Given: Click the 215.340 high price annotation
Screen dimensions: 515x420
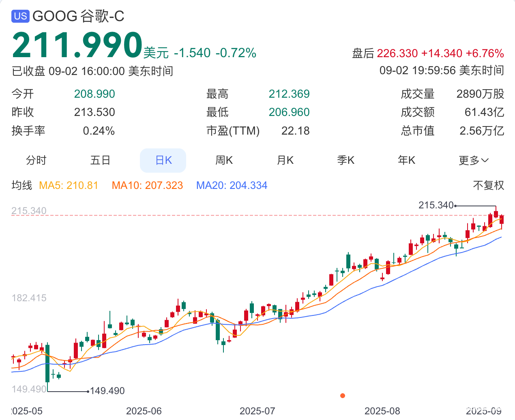Looking at the screenshot, I should click(436, 205).
